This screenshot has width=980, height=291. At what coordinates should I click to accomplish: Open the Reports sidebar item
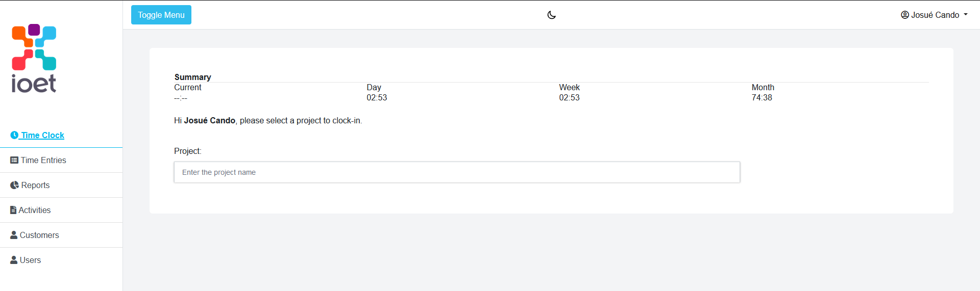(x=61, y=185)
